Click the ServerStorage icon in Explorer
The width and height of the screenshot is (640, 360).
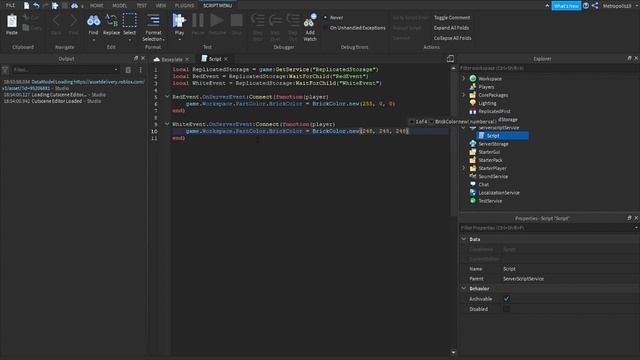(x=473, y=144)
